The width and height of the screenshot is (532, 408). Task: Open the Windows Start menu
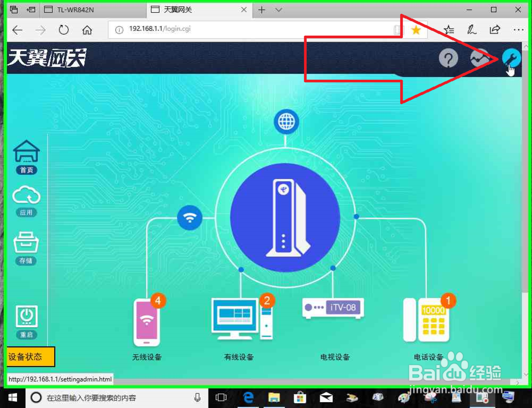(x=12, y=397)
